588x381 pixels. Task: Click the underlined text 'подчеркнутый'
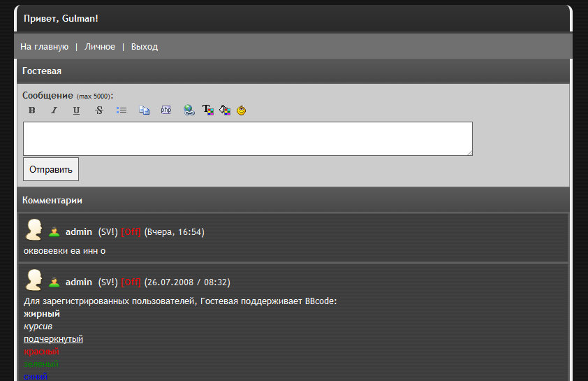click(53, 339)
